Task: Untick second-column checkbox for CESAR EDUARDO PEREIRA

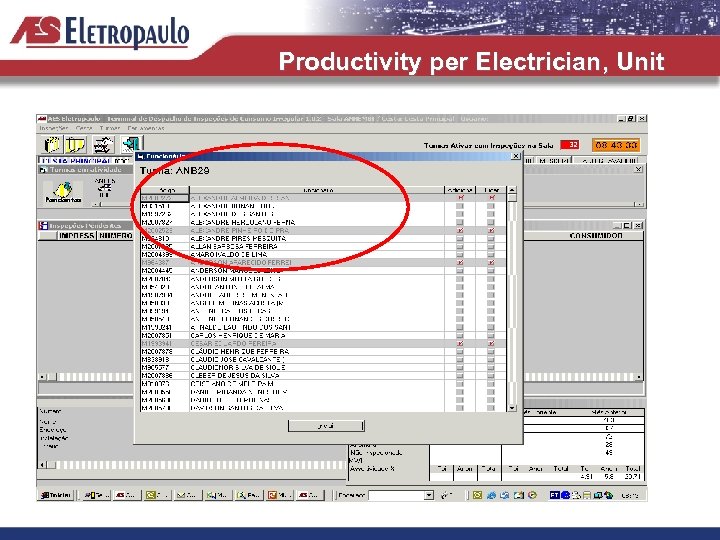Action: tap(491, 343)
